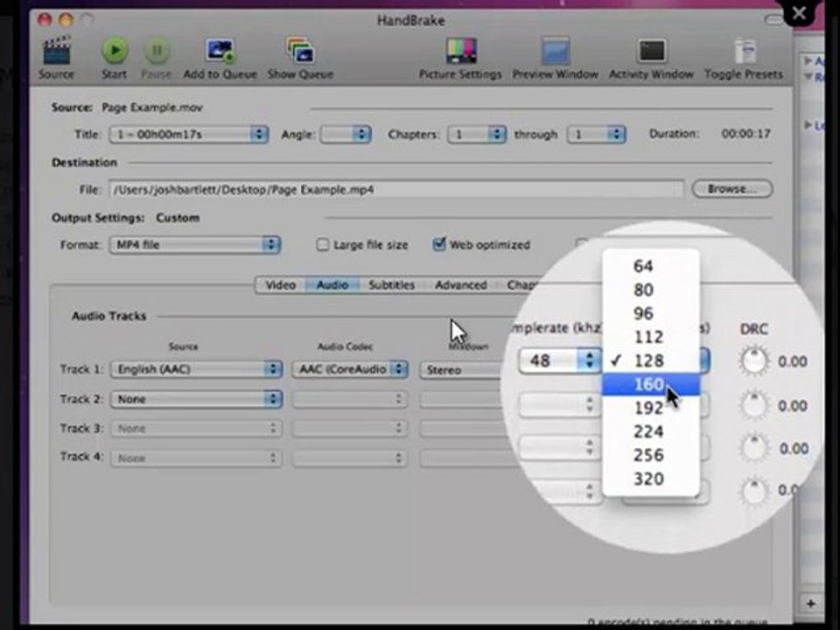The image size is (840, 630).
Task: Click the Pause toolbar icon
Action: [157, 51]
